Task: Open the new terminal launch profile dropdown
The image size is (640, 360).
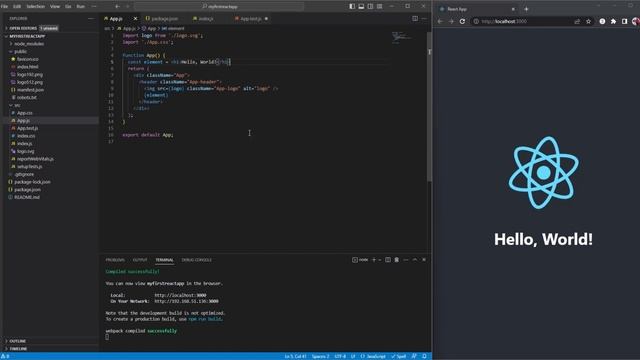Action: tap(380, 260)
